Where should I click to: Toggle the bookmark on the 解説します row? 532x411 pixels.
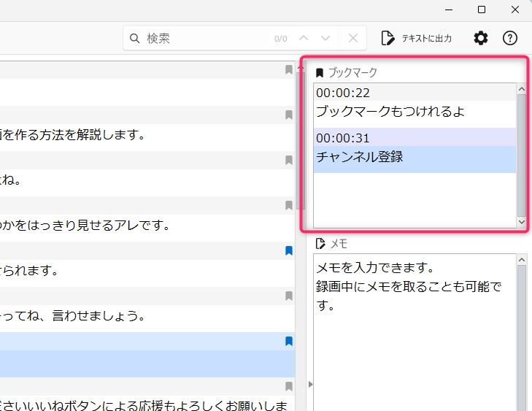point(289,115)
